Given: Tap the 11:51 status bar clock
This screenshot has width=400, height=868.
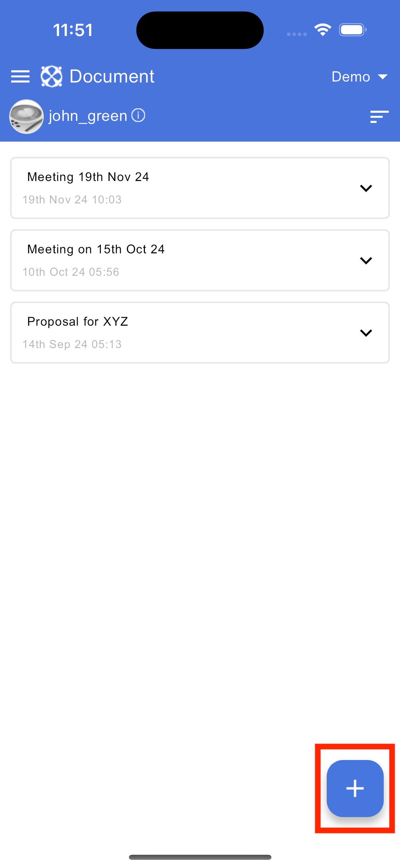Looking at the screenshot, I should coord(73,30).
